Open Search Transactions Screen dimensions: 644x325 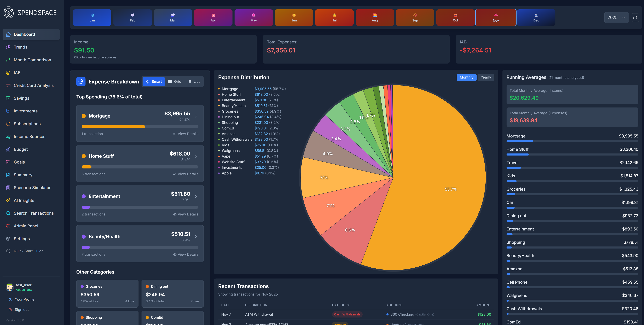tap(34, 213)
